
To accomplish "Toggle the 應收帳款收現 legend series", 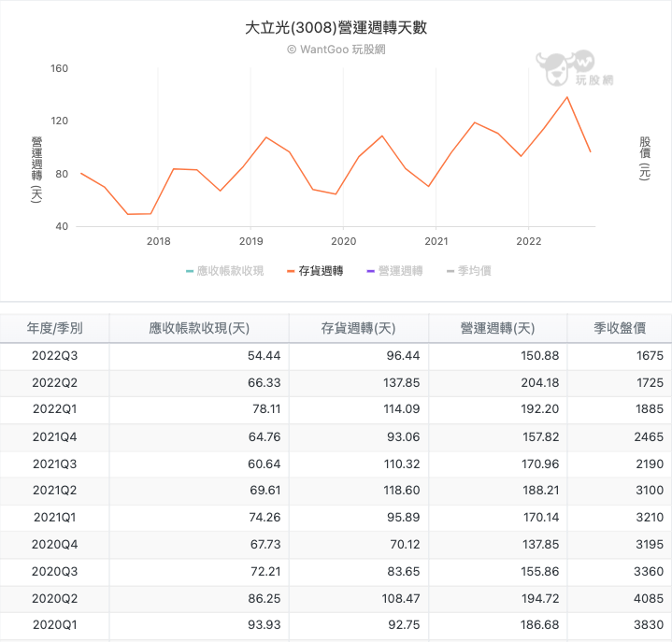I will pos(225,271).
